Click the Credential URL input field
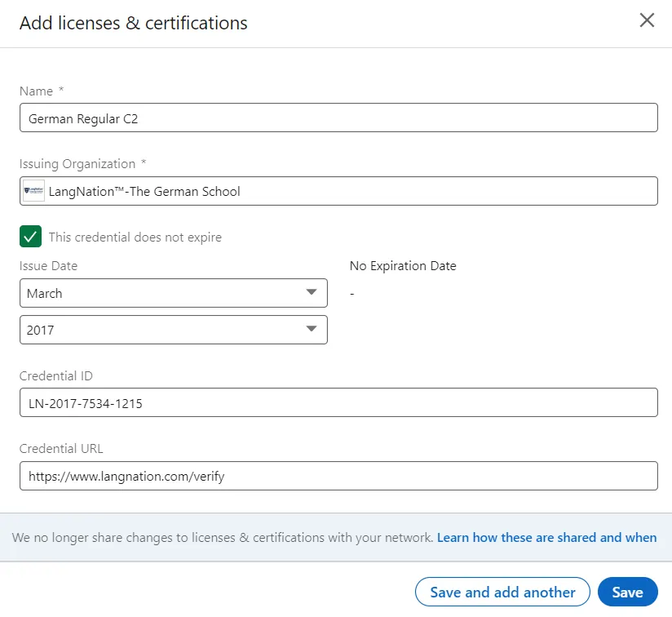 click(338, 476)
